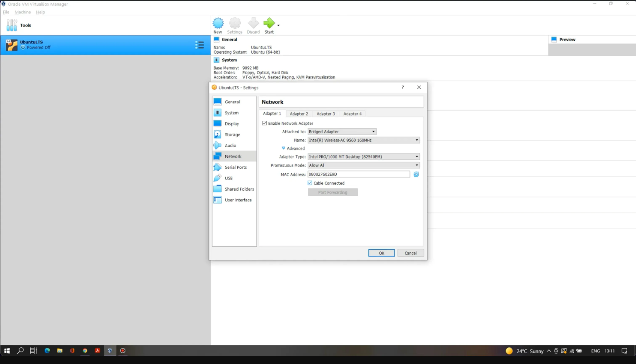Click the green Start arrow icon
Image resolution: width=636 pixels, height=364 pixels.
[x=269, y=23]
